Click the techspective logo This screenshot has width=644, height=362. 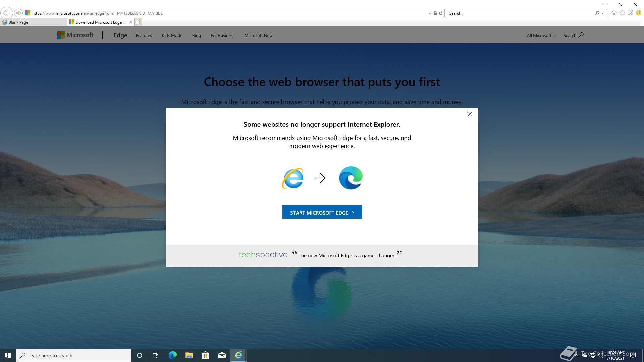pyautogui.click(x=263, y=255)
